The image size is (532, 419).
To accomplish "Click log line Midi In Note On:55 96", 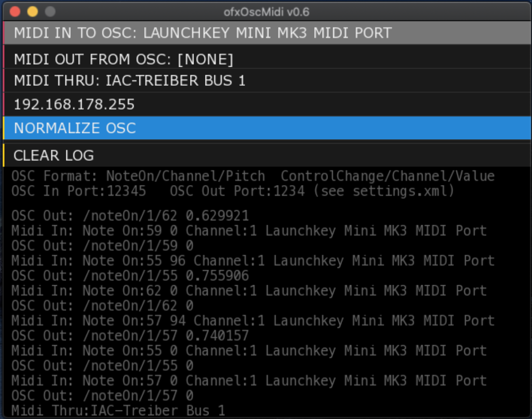I will pos(253,261).
